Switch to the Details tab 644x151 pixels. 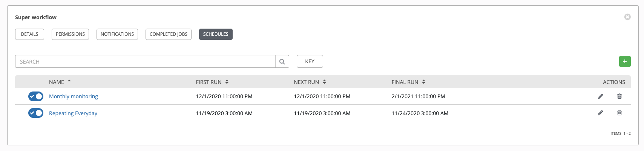coord(29,34)
